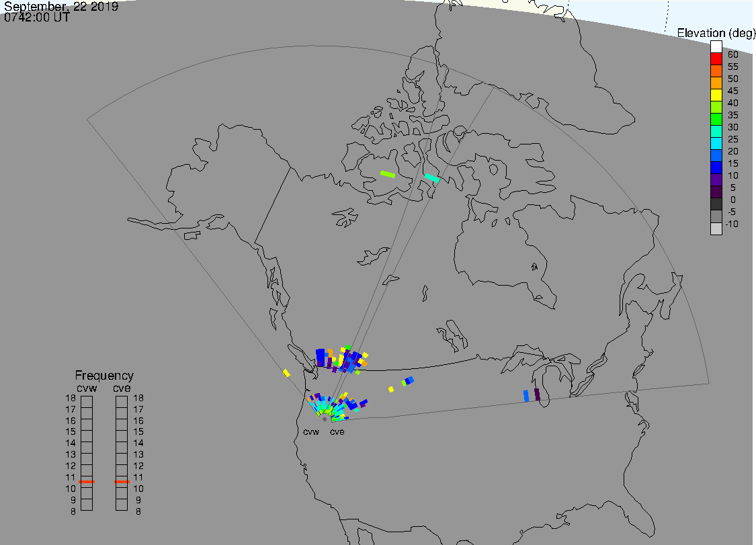Viewport: 756px width, 545px height.
Task: Click the "0742:00 UT" time text
Action: pos(37,17)
